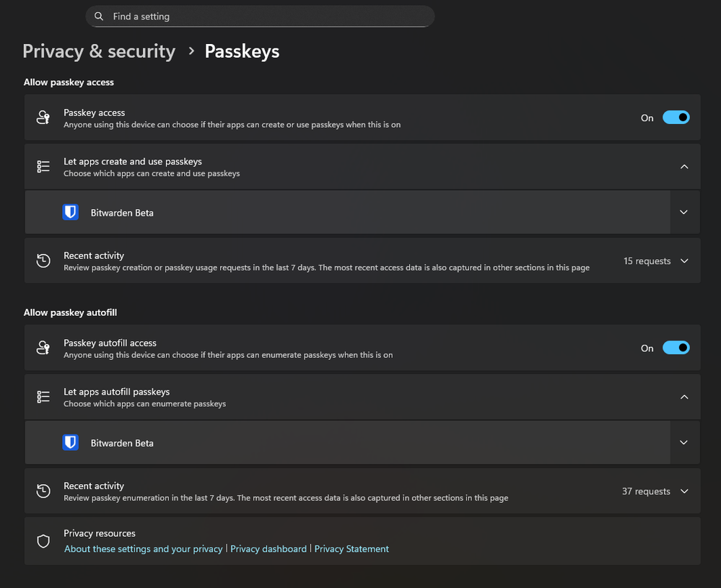Disable the Passkey autofill access toggle
The width and height of the screenshot is (721, 588).
click(x=676, y=348)
